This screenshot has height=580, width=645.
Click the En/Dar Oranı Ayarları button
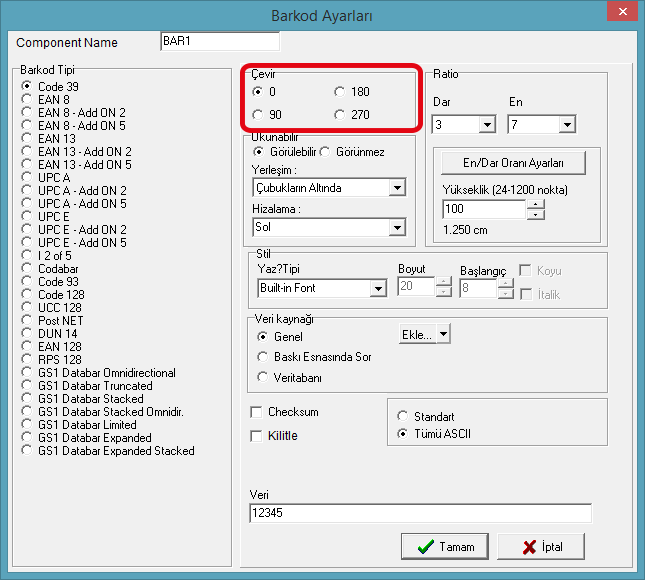[x=513, y=162]
